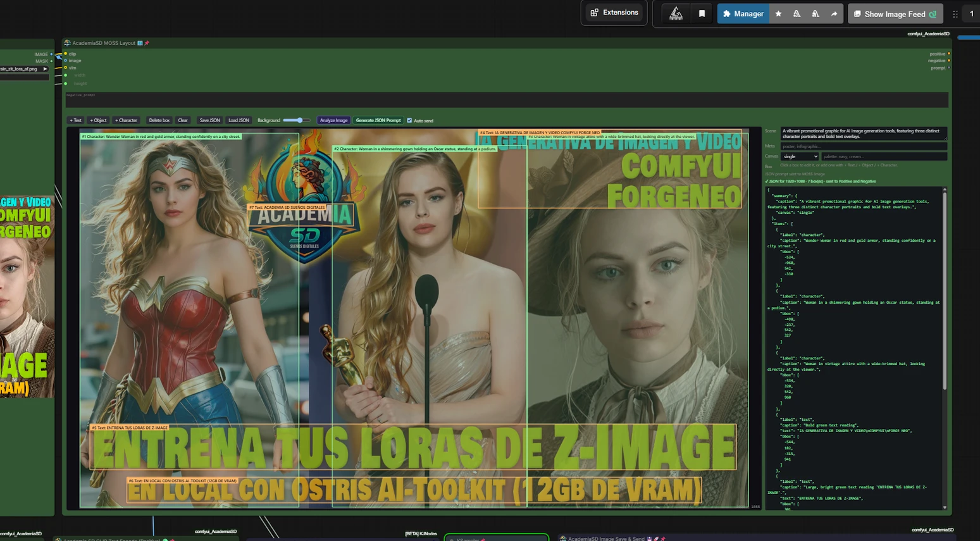
Task: Open the Manager
Action: [743, 13]
